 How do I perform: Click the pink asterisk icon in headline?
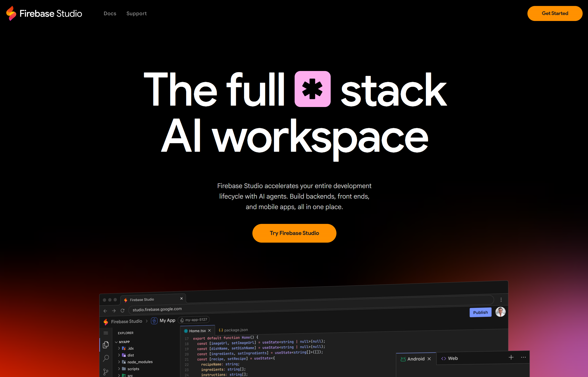(x=312, y=89)
